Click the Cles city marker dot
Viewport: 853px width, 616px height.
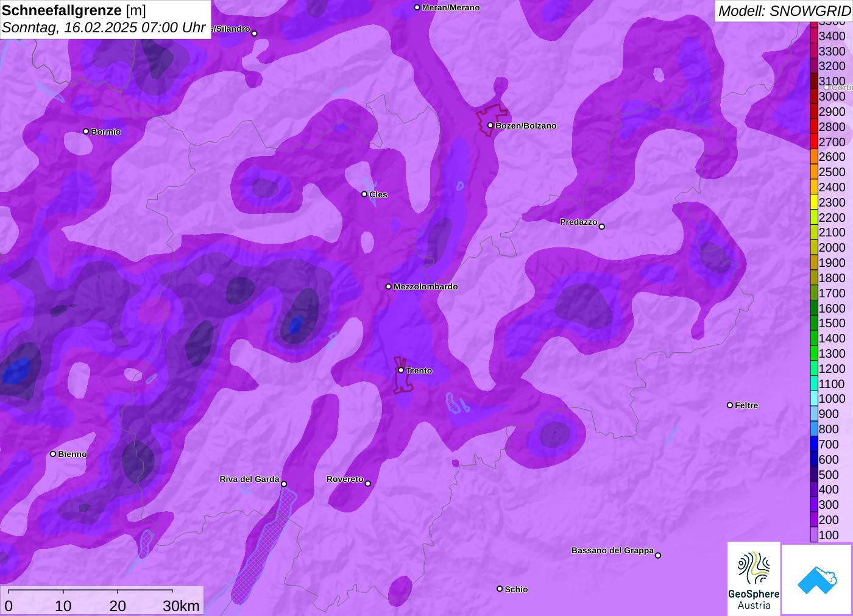coord(364,194)
